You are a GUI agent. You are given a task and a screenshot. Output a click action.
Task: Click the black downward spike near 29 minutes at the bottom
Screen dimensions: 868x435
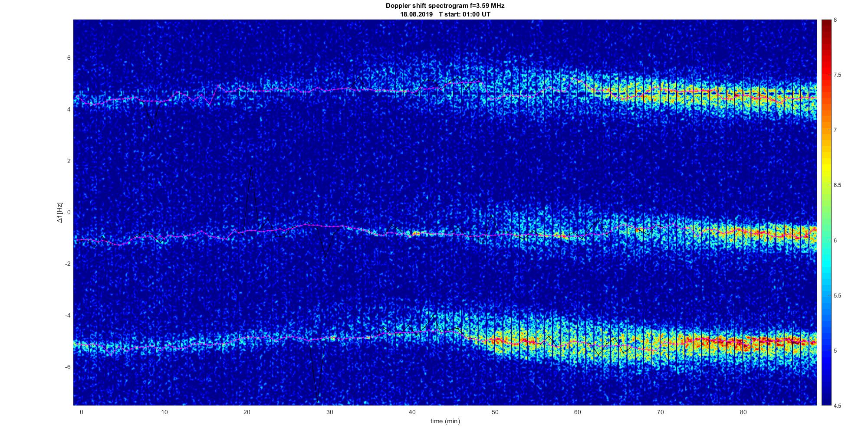[318, 401]
